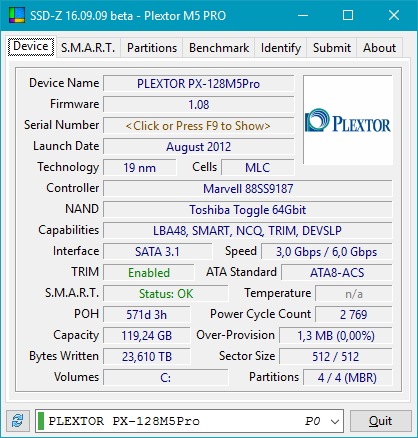Click the Bytes Written value 23,610 TB
The image size is (418, 438).
point(146,357)
